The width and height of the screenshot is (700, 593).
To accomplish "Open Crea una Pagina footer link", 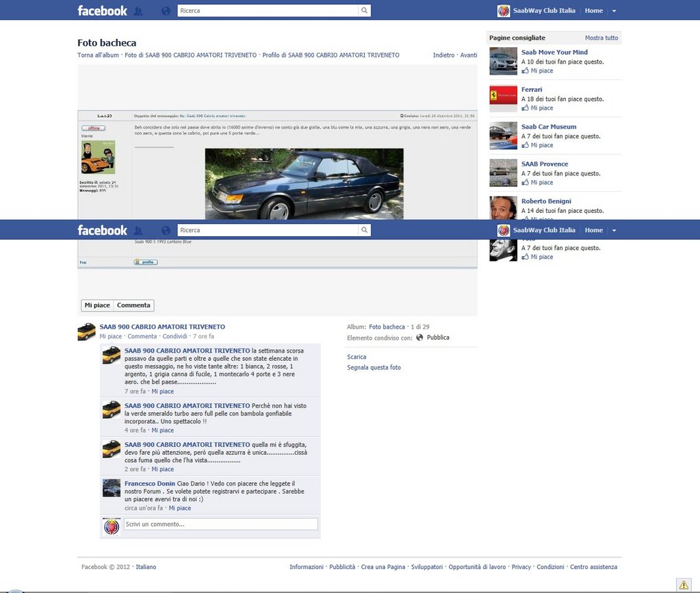I will (x=383, y=566).
